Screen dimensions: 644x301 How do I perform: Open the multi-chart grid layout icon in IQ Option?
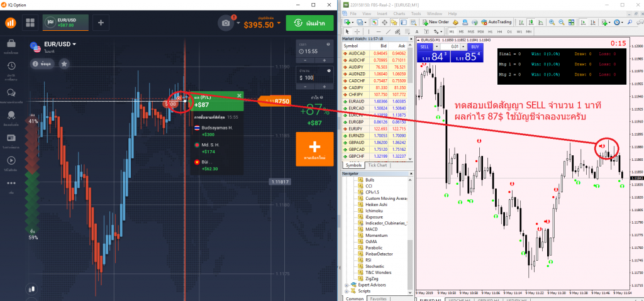pos(30,23)
